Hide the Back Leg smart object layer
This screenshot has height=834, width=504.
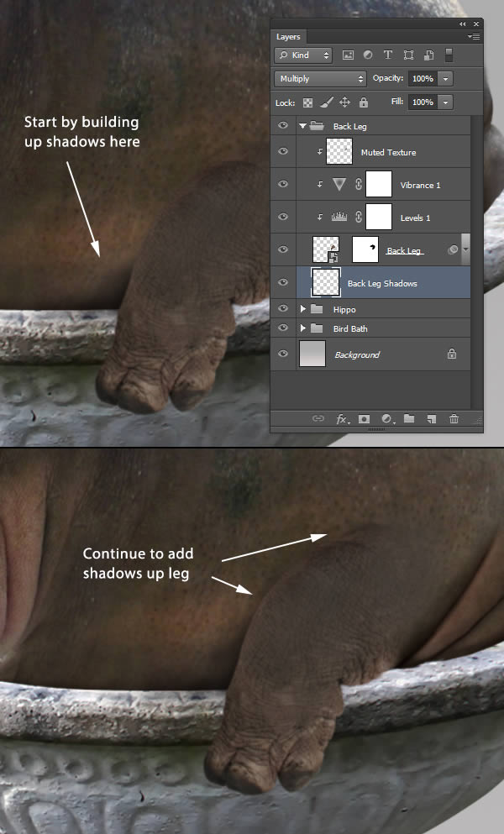click(283, 249)
